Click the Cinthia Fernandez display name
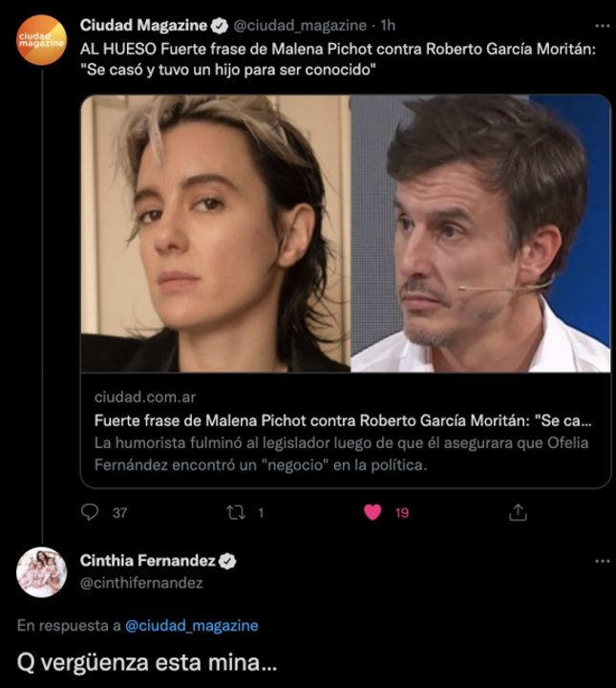The height and width of the screenshot is (688, 616). [x=149, y=562]
